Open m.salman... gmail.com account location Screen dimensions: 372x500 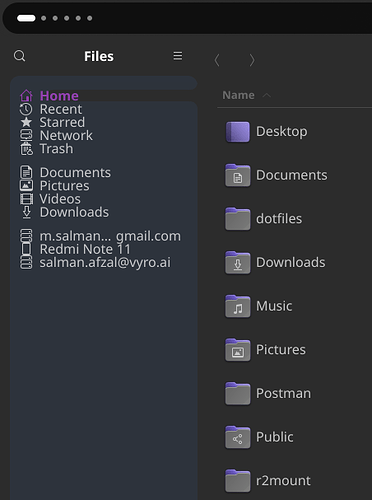[x=110, y=236]
